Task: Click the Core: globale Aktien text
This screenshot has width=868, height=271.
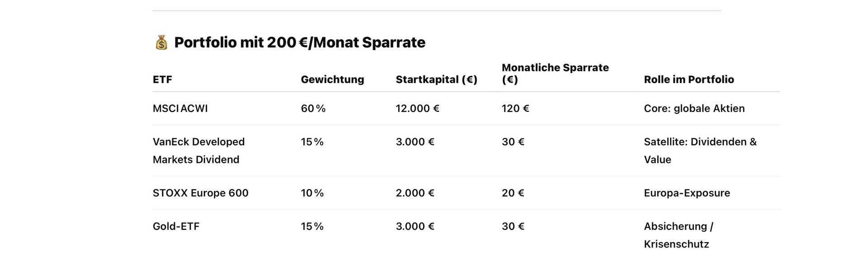Action: [x=694, y=109]
